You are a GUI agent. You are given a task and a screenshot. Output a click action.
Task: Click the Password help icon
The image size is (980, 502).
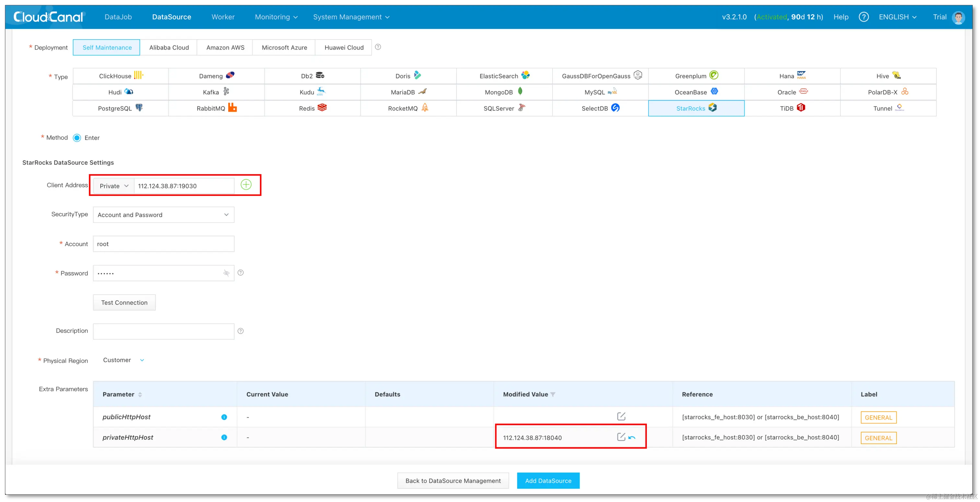coord(240,272)
